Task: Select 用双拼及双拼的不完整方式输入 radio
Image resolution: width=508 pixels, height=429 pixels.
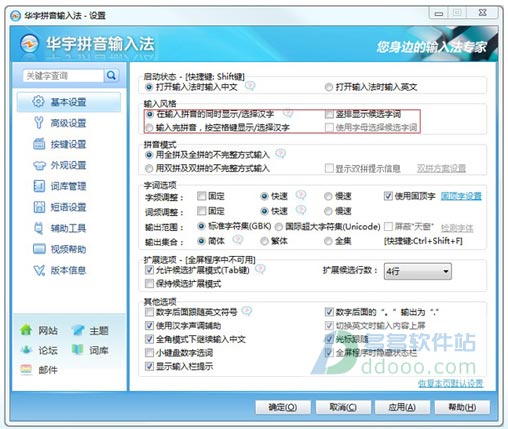Action: coord(149,168)
